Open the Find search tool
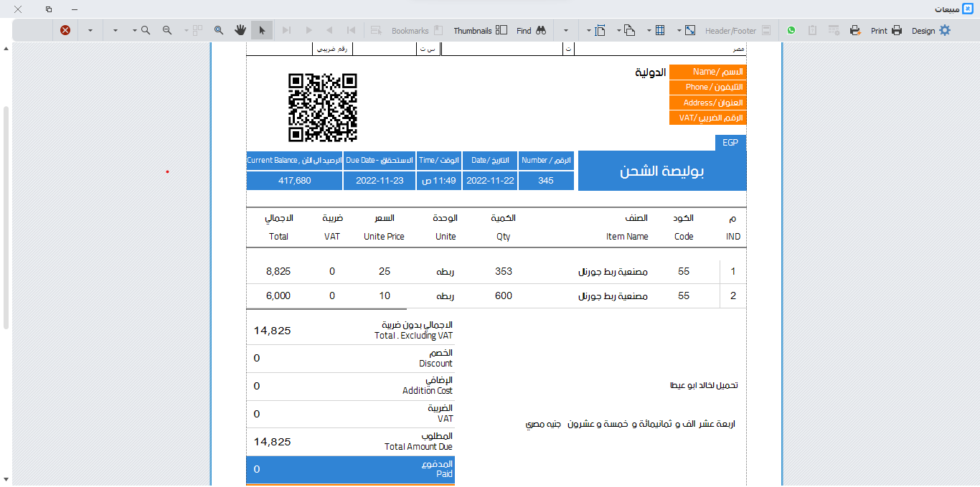This screenshot has height=487, width=980. click(532, 31)
